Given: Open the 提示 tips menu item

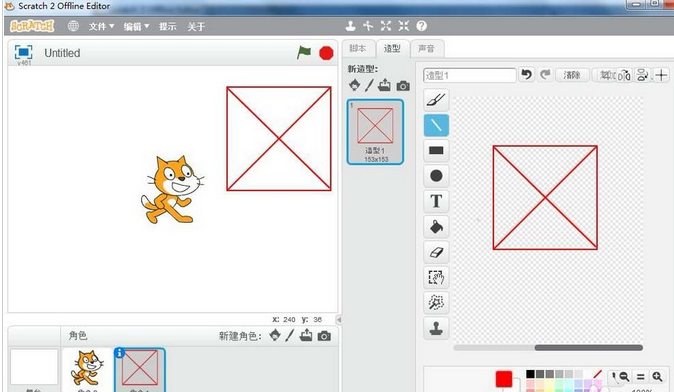Looking at the screenshot, I should 168,27.
